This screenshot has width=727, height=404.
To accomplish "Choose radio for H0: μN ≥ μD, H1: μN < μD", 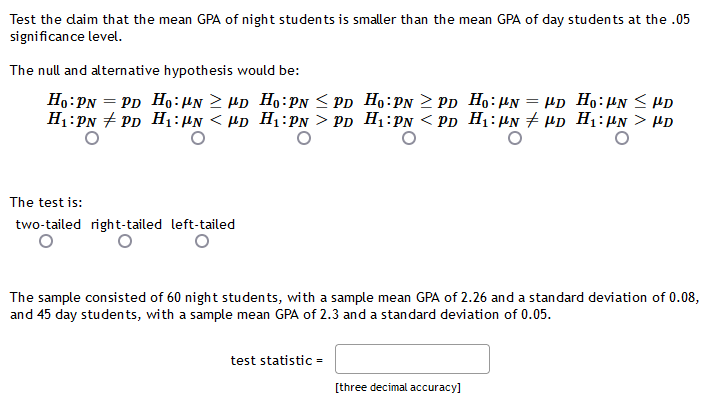I will (198, 141).
